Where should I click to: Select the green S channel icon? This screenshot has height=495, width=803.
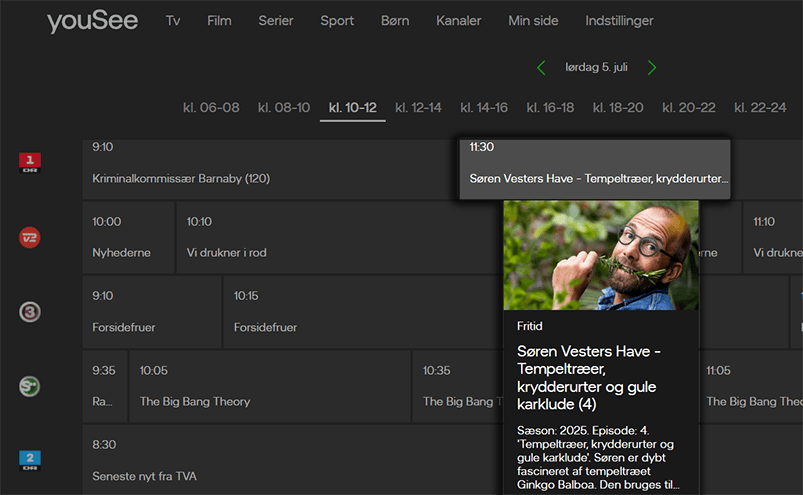click(x=31, y=386)
